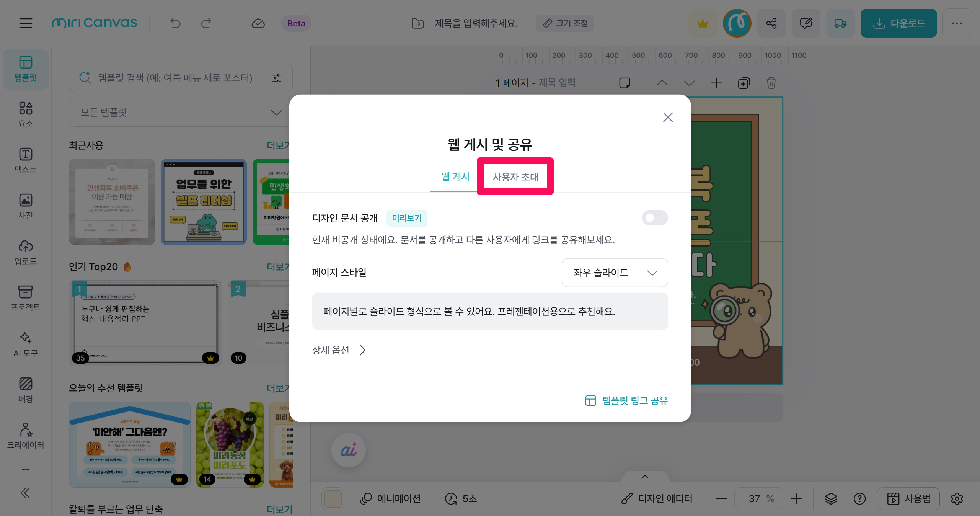Zoom out with the minus icon
The image size is (980, 516).
tap(721, 499)
